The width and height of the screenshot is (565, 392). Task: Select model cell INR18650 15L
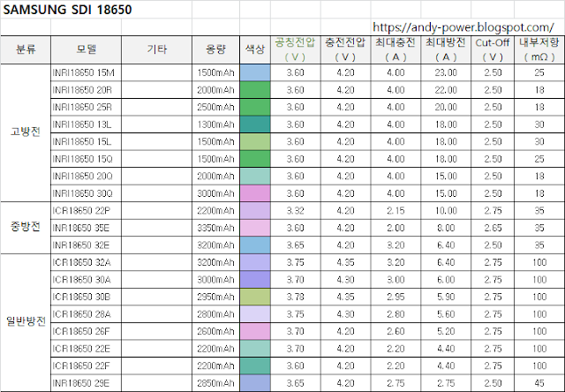(87, 141)
